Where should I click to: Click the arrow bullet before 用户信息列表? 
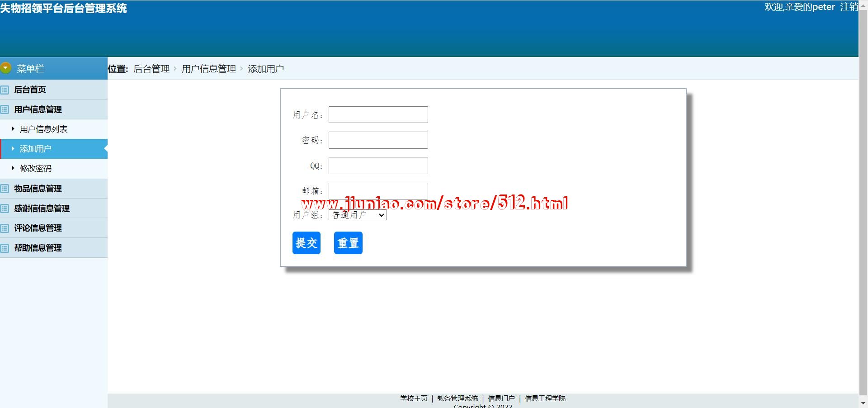pyautogui.click(x=13, y=129)
